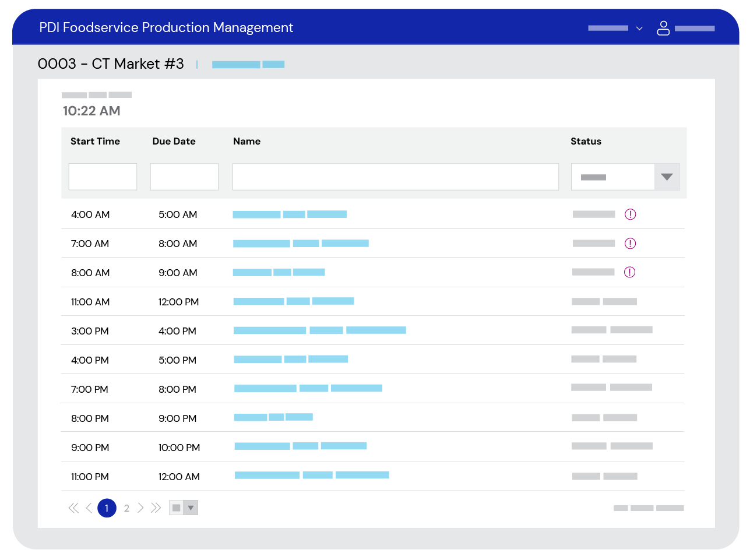Open the Status filter dropdown
This screenshot has height=560, width=750.
click(x=667, y=177)
